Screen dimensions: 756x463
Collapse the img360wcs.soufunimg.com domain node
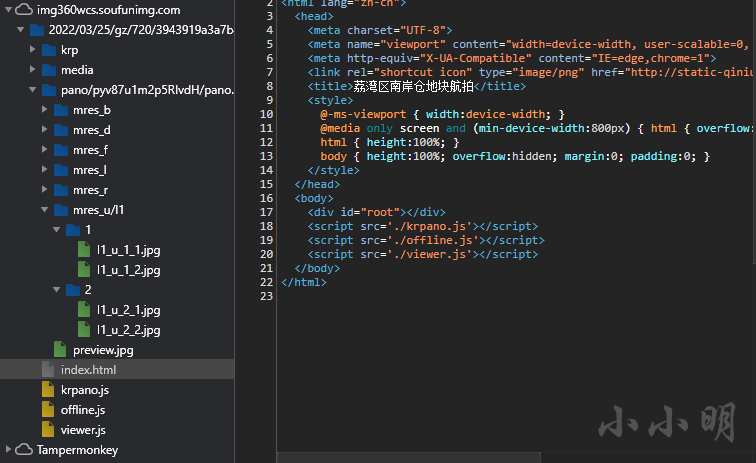(8, 10)
